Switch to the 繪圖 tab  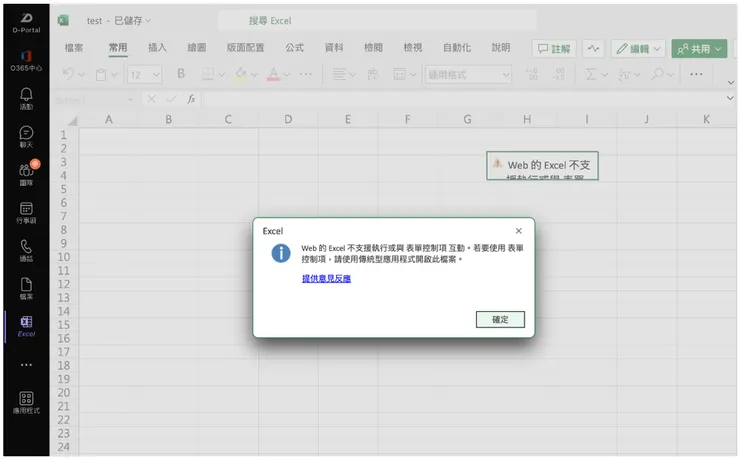(x=197, y=48)
